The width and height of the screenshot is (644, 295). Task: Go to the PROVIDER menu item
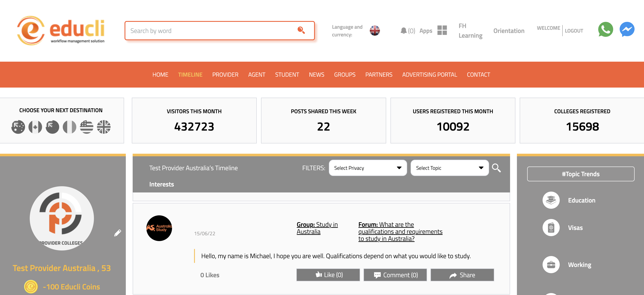point(225,74)
